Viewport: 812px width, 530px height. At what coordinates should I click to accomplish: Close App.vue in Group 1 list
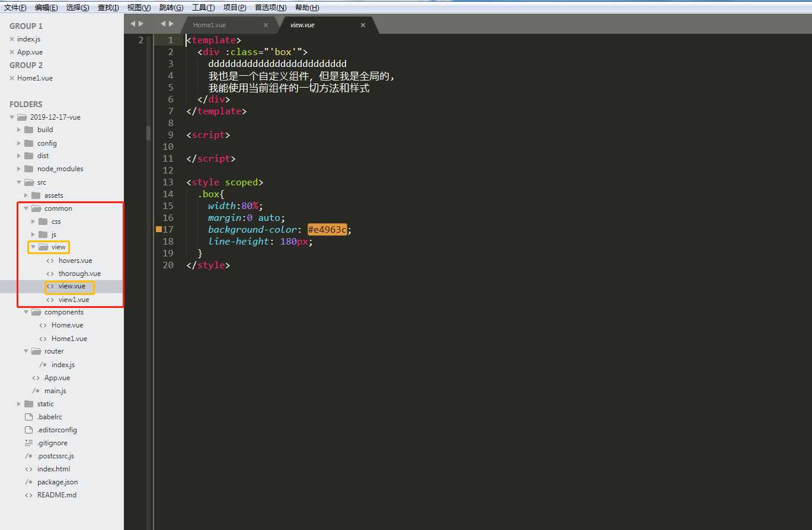[12, 52]
